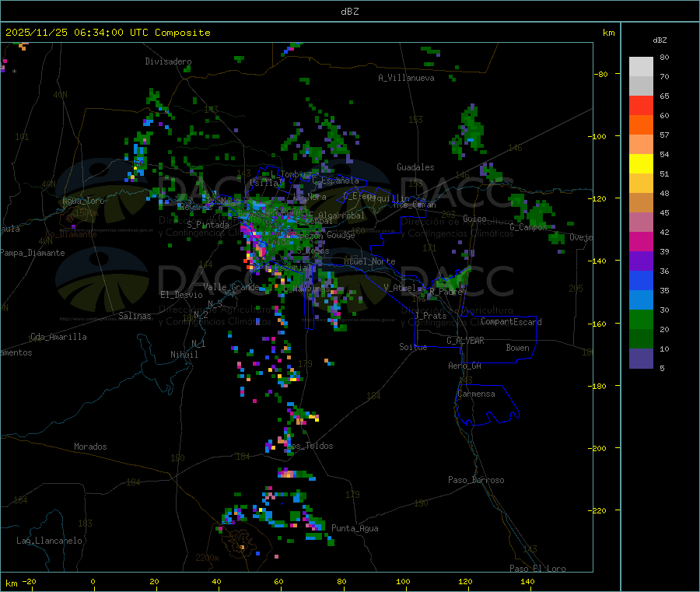The width and height of the screenshot is (700, 592).
Task: Click the dark orange 57-60 dBZ legend swatch
Action: click(641, 125)
